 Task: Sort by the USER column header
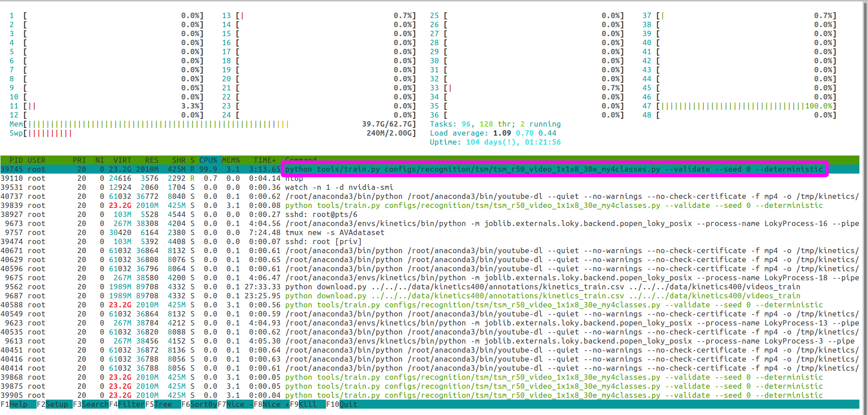coord(37,160)
